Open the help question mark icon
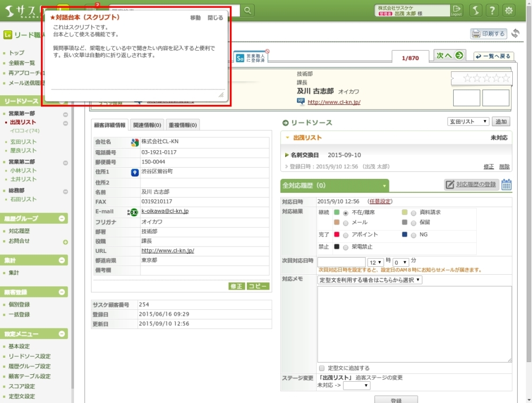The height and width of the screenshot is (403, 532). point(493,10)
